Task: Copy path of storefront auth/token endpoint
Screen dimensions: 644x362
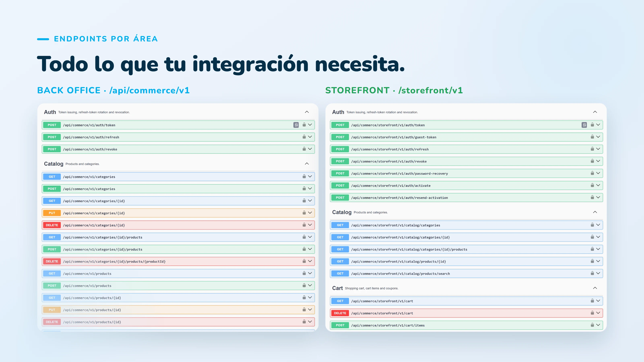Action: [584, 125]
